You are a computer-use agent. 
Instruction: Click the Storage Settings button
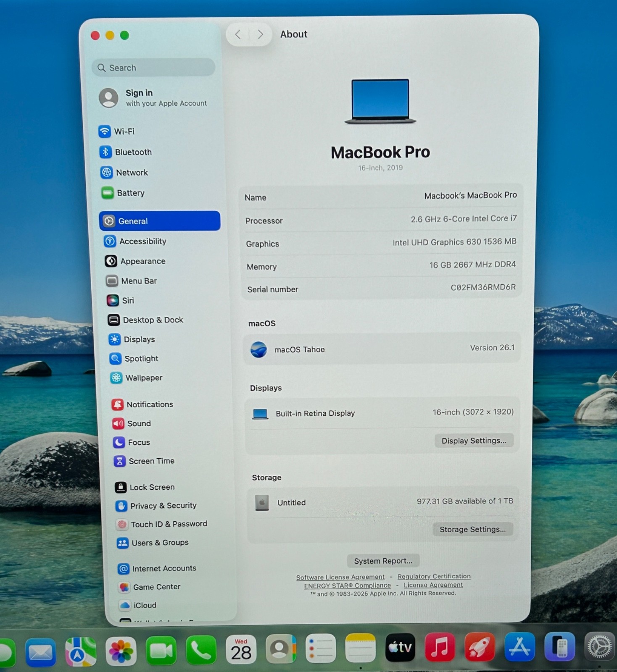click(x=472, y=529)
